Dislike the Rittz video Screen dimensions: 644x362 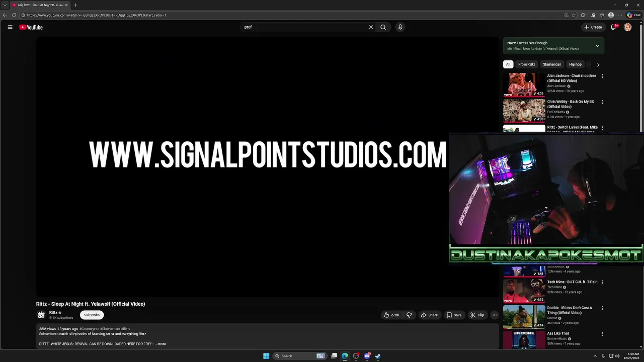[x=409, y=315]
